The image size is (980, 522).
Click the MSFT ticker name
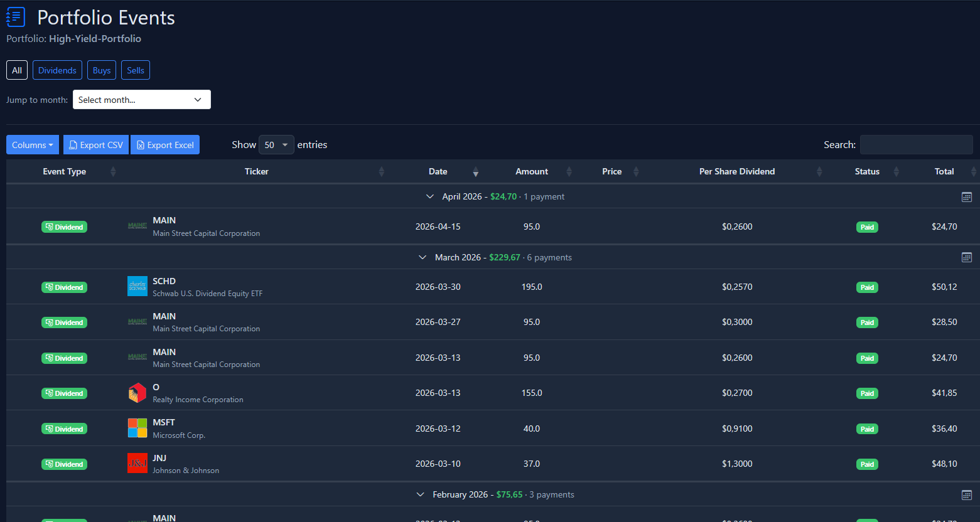pos(164,422)
